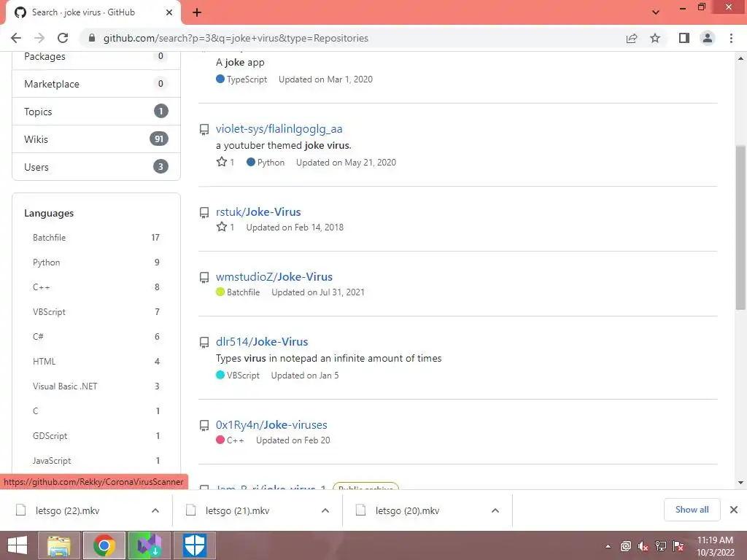Open tab search chevron in title bar

[x=656, y=12]
